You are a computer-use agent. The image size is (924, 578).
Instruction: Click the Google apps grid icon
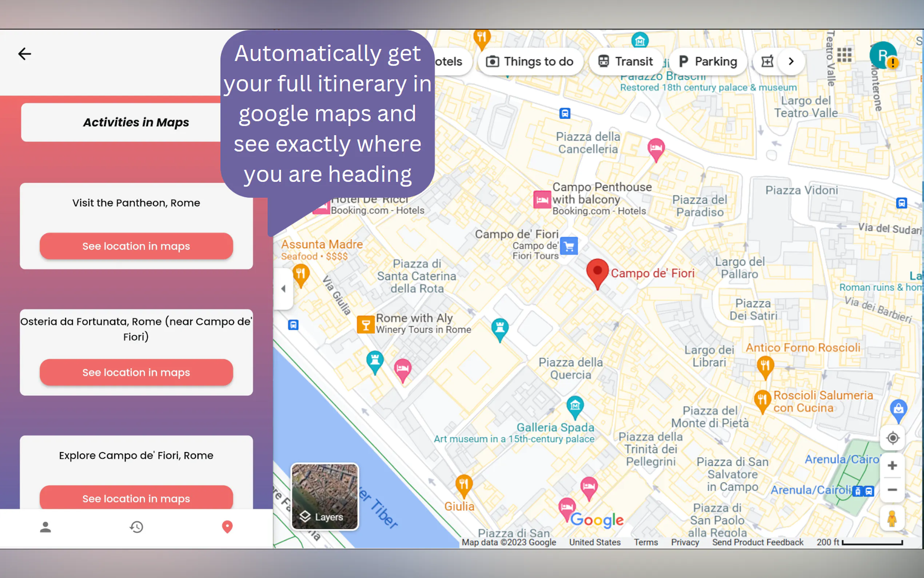tap(844, 55)
